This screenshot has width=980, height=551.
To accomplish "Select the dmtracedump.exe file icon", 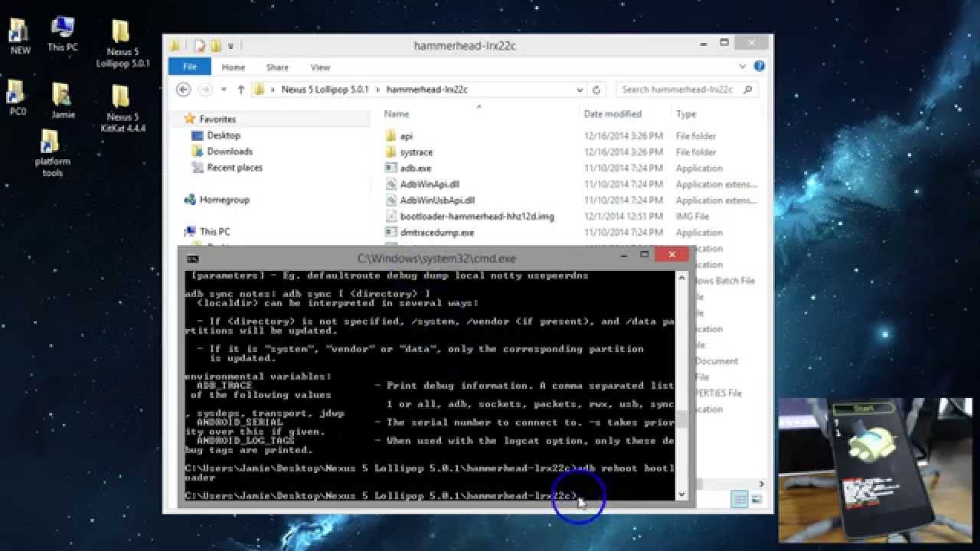I will (390, 233).
